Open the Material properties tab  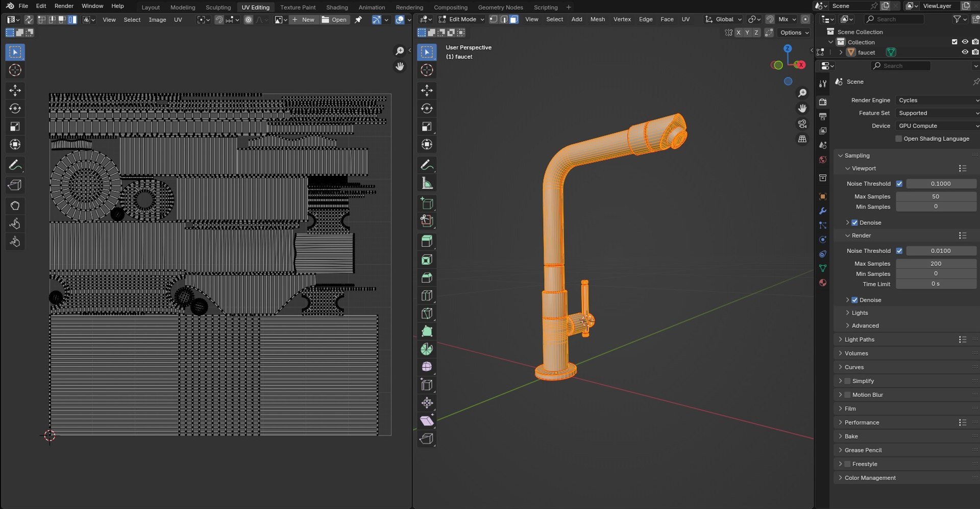pyautogui.click(x=822, y=283)
